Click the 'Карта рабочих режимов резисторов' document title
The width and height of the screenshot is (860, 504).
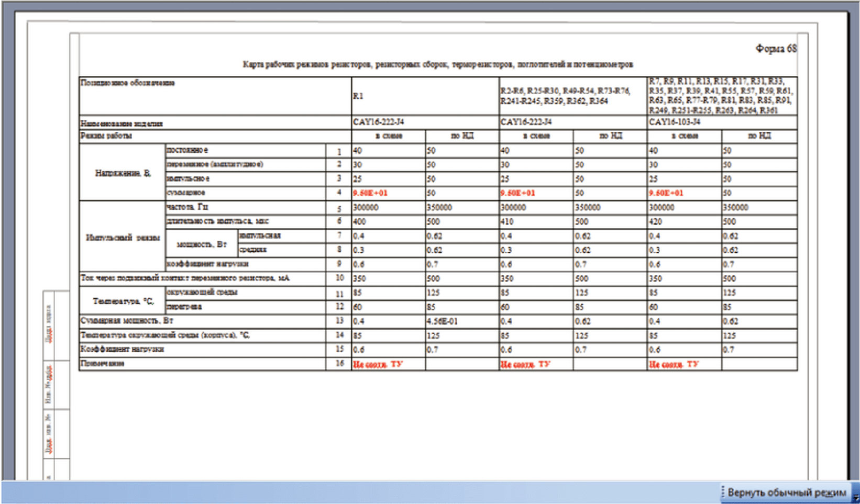click(x=437, y=64)
